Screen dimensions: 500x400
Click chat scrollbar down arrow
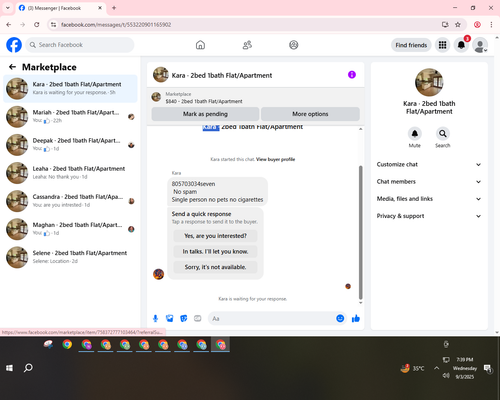[360, 303]
